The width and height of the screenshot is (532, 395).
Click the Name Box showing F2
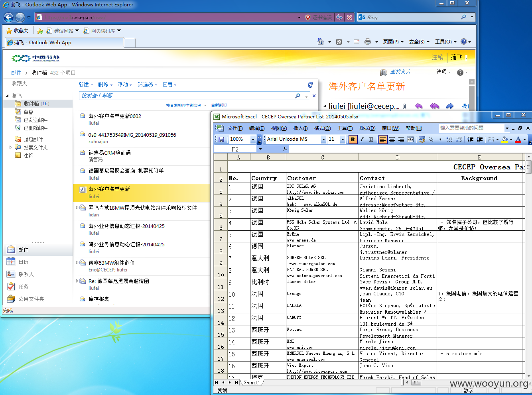click(235, 149)
